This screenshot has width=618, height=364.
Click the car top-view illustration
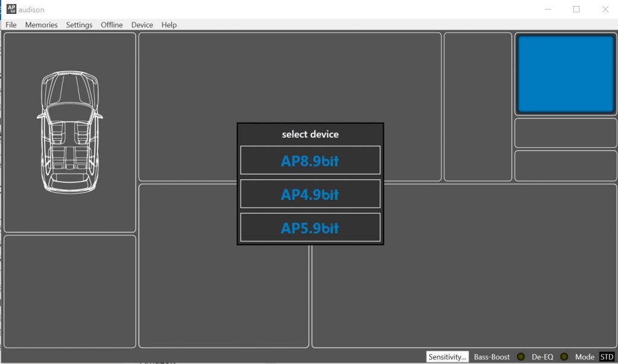[x=70, y=132]
